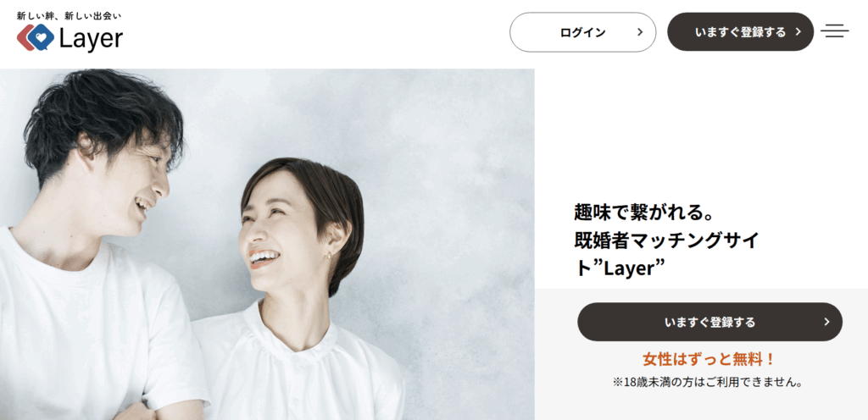Click the 既婚者マッチングサイト heading text
868x420 pixels.
point(666,240)
